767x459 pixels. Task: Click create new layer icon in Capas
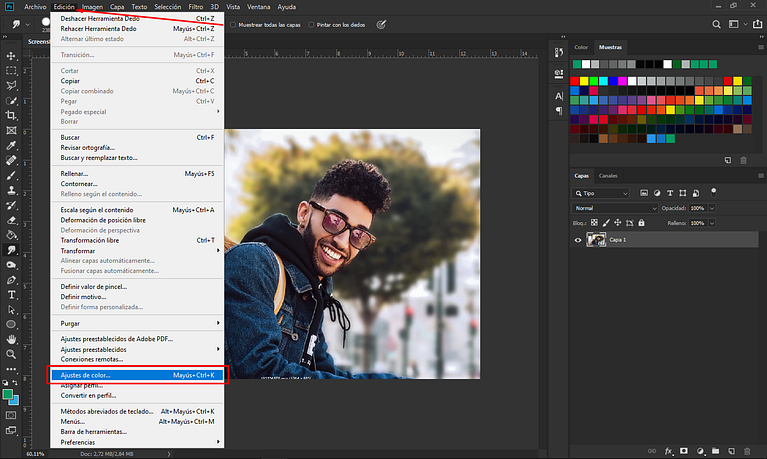[x=731, y=451]
